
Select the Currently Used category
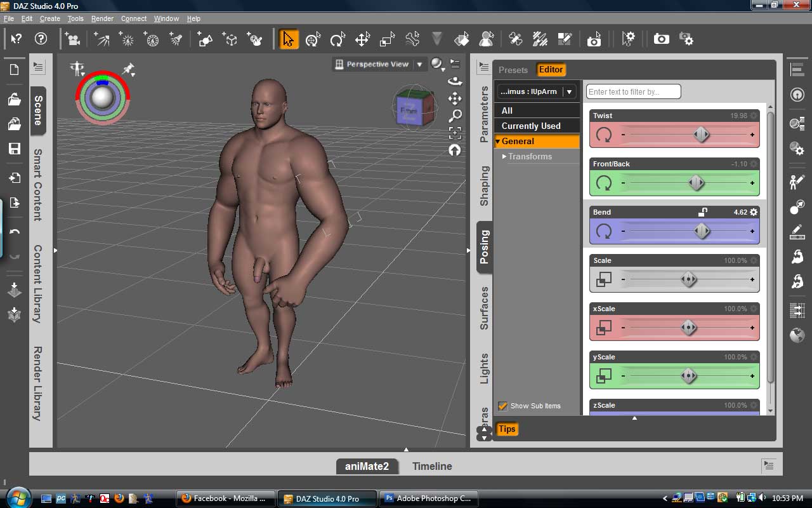(531, 126)
